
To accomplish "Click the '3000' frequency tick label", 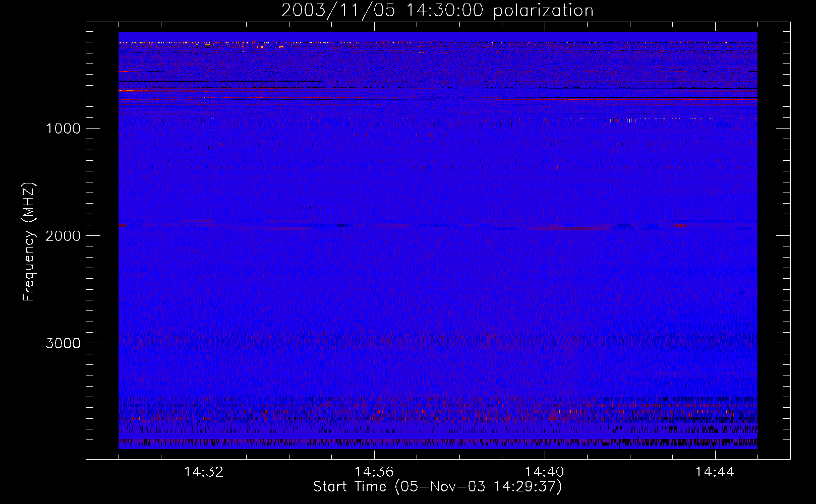I will (63, 343).
